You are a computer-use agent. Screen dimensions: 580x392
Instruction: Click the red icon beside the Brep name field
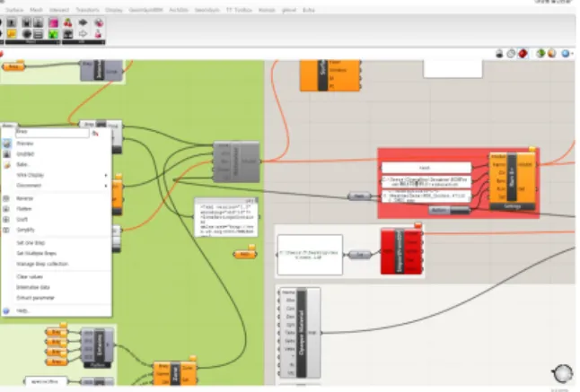click(x=95, y=133)
